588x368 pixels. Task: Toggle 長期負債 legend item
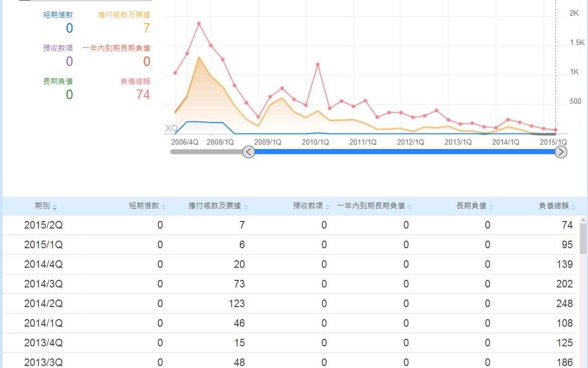coord(58,81)
